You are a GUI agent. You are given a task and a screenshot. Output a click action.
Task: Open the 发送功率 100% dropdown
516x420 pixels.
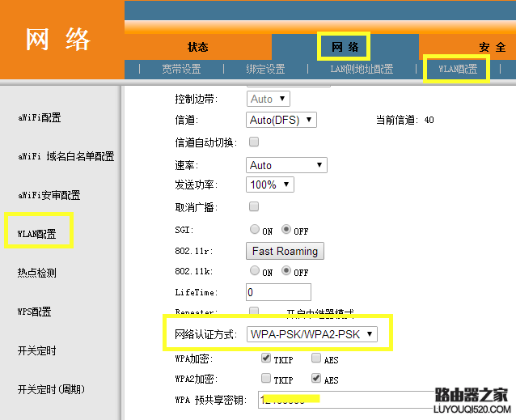(270, 185)
